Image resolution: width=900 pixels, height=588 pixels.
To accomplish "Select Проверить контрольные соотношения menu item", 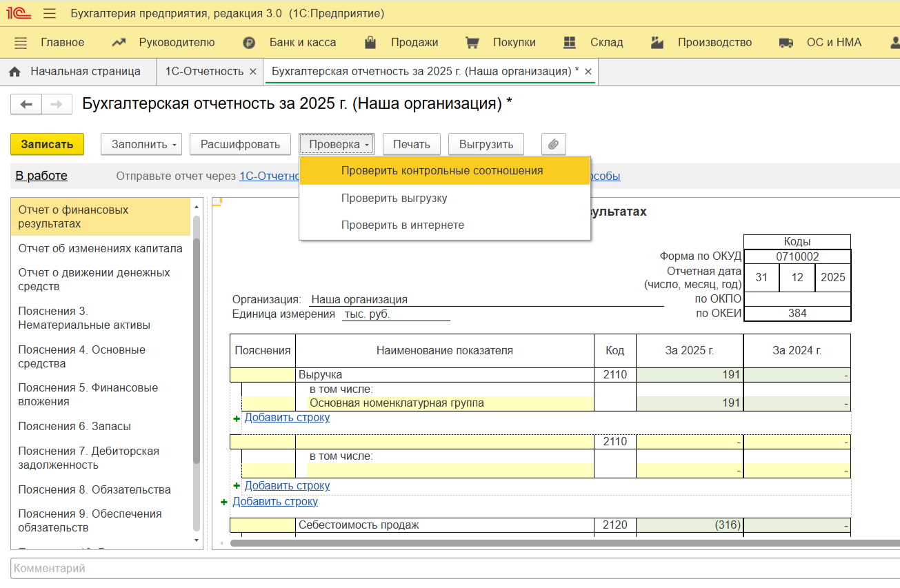I will click(x=441, y=170).
